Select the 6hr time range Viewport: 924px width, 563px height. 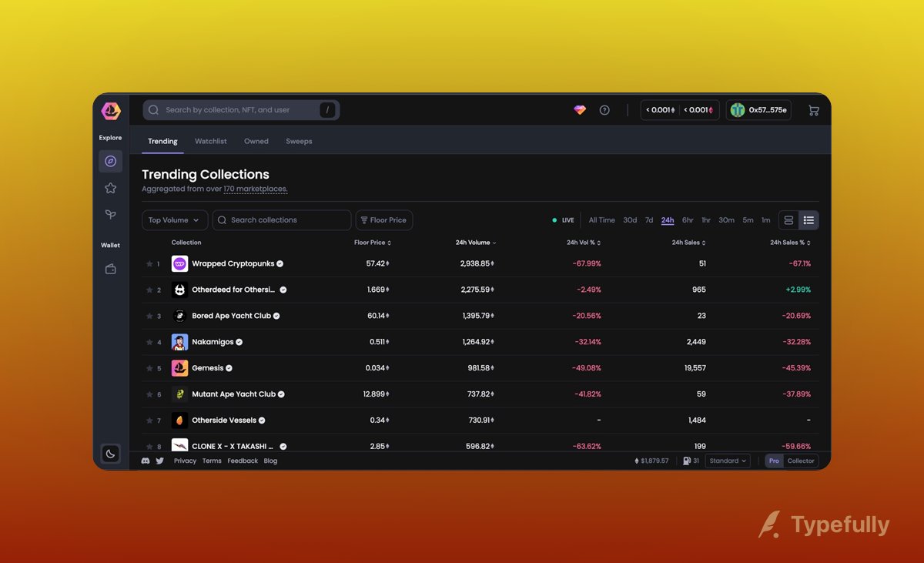tap(688, 220)
